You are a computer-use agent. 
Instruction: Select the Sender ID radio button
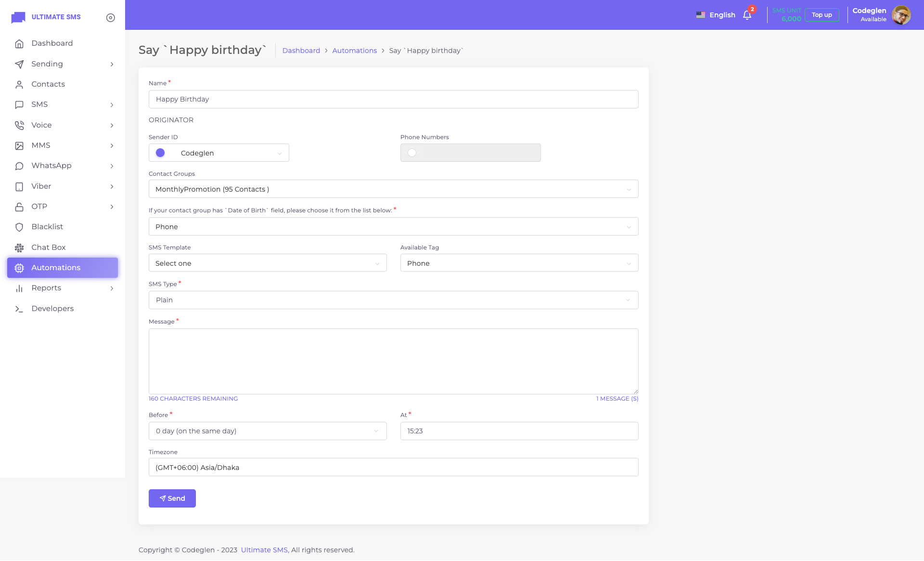click(x=160, y=153)
